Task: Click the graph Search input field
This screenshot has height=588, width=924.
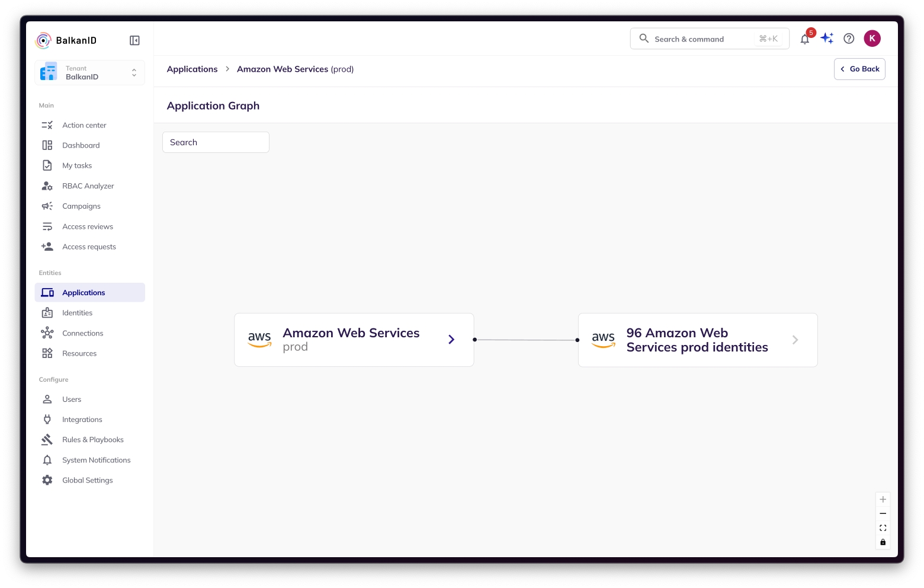Action: pos(216,142)
